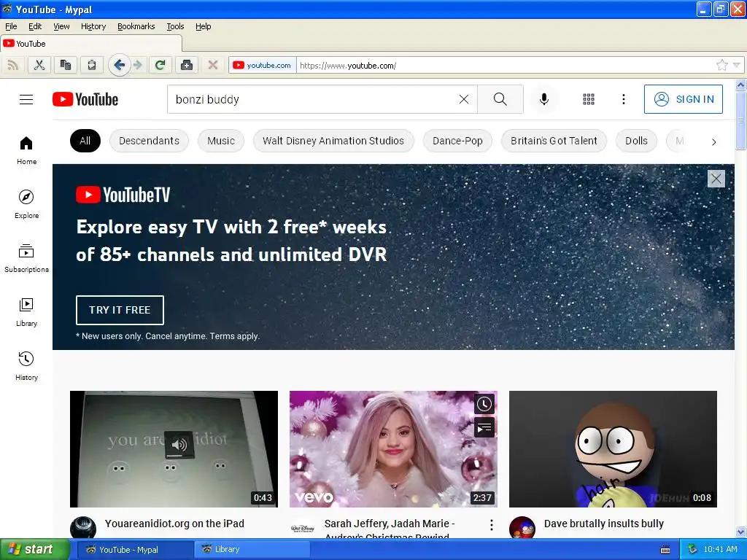Screen dimensions: 747x560
Task: Click the Downloads toolbar icon
Action: 187,65
